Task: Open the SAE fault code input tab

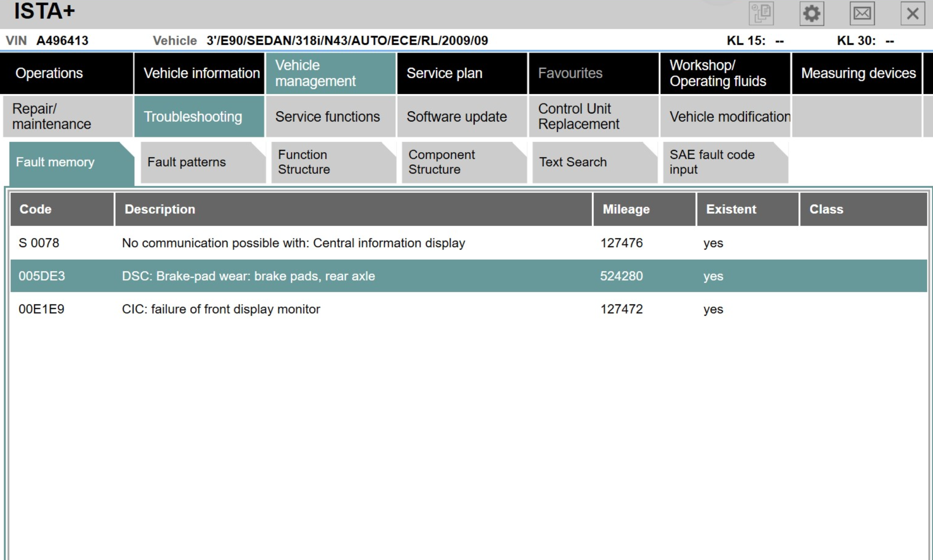Action: pyautogui.click(x=725, y=163)
